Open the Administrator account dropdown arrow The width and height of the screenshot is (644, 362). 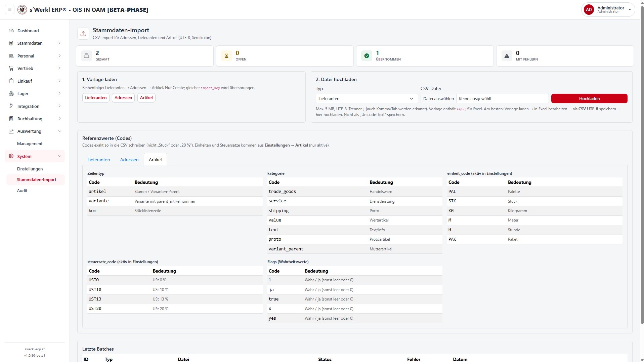pos(630,9)
